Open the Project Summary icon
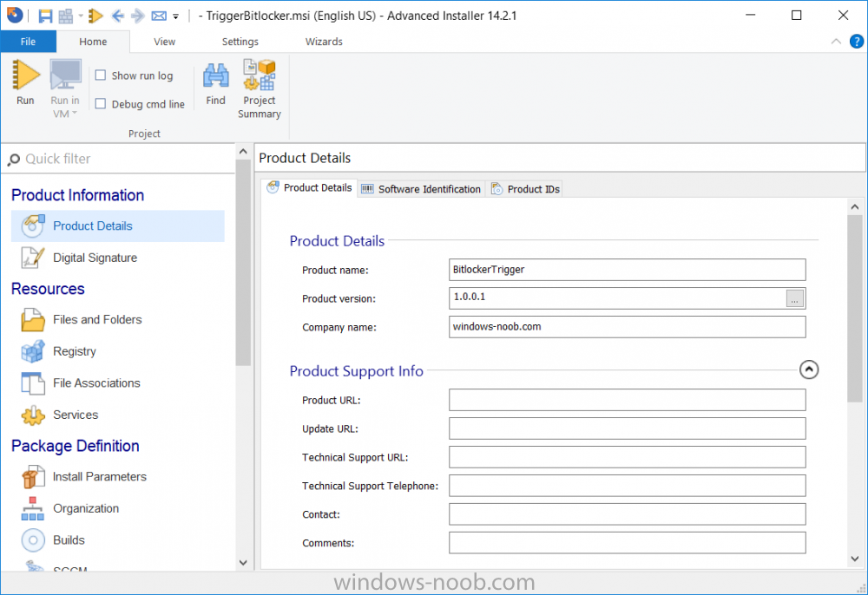Screen dimensions: 868x595 tap(259, 87)
